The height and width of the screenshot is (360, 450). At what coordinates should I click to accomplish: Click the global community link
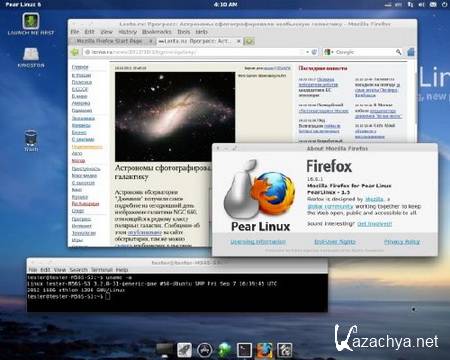point(330,206)
